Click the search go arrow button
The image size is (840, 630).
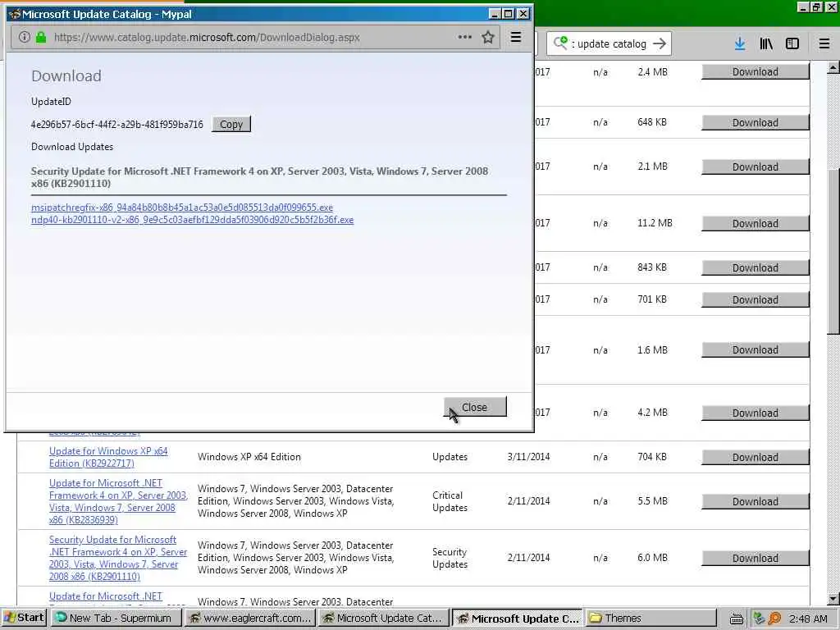pos(660,44)
